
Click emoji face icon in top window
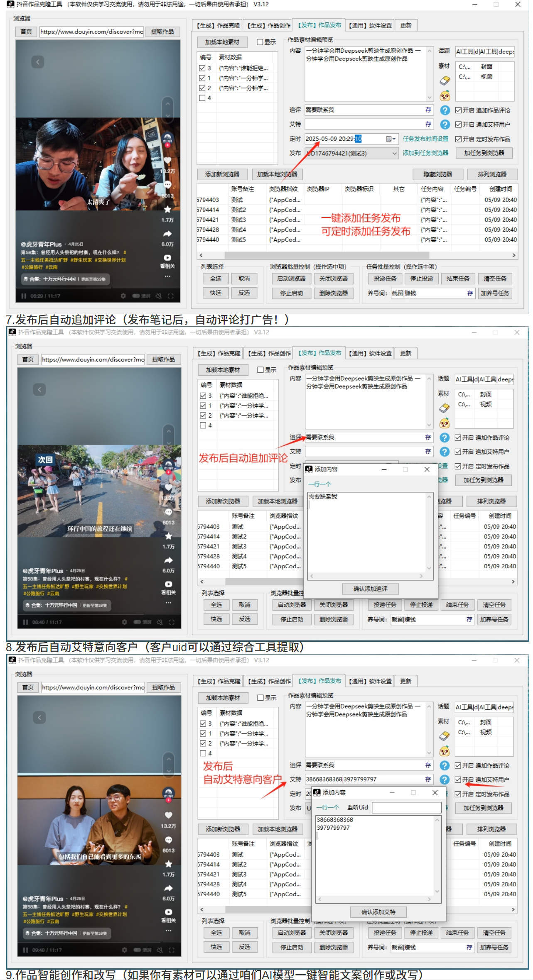point(445,95)
